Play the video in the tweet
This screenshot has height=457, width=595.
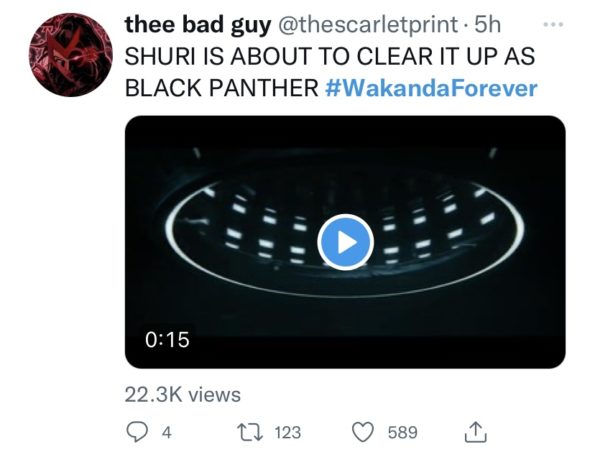coord(345,242)
